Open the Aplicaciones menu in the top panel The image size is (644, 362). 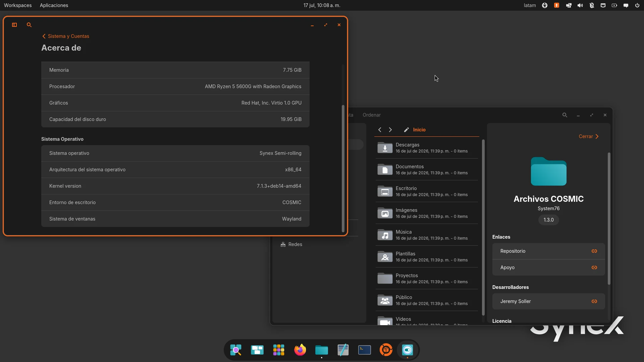tap(54, 5)
